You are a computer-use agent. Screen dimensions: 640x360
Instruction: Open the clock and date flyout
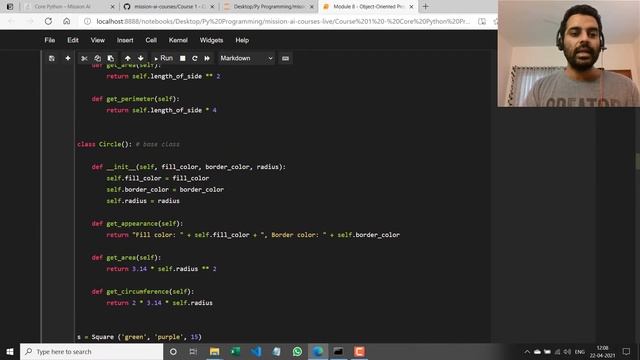click(x=602, y=351)
